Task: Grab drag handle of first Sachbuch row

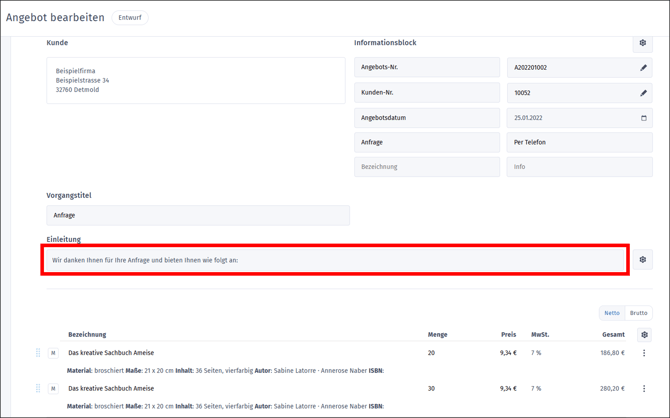Action: pyautogui.click(x=38, y=353)
